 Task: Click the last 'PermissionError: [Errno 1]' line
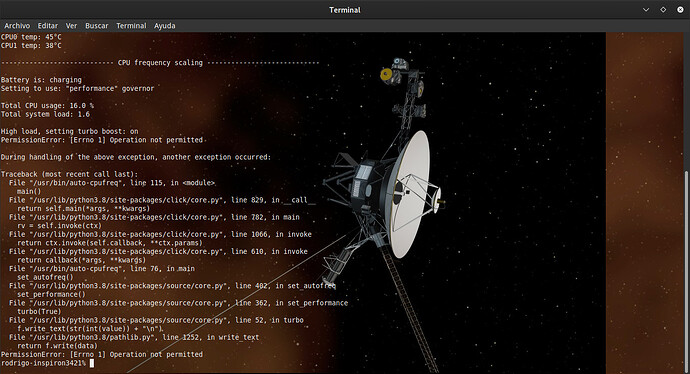click(x=102, y=355)
